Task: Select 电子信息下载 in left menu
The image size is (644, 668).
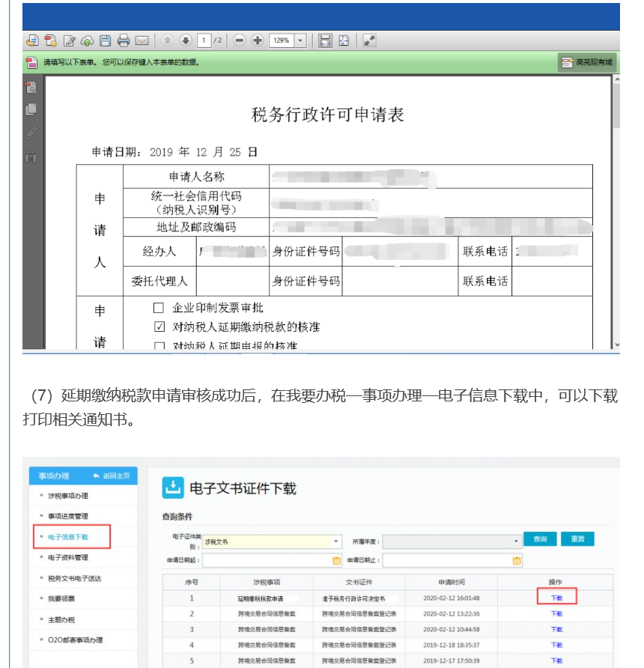Action: point(68,537)
